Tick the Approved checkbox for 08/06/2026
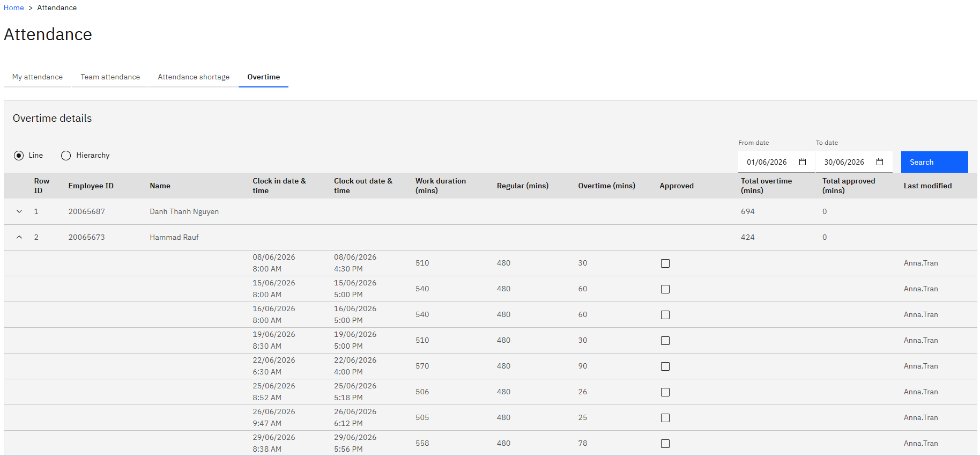Viewport: 980px width, 456px height. [x=665, y=263]
